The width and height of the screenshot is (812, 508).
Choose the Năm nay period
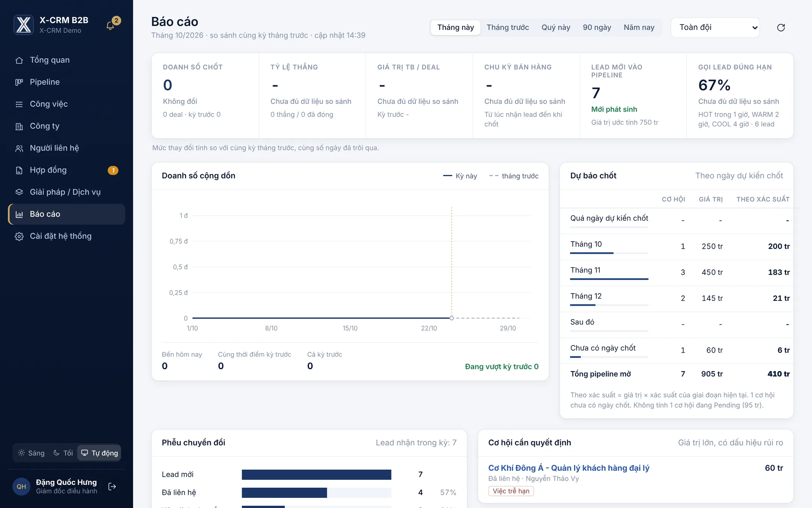[x=639, y=27]
